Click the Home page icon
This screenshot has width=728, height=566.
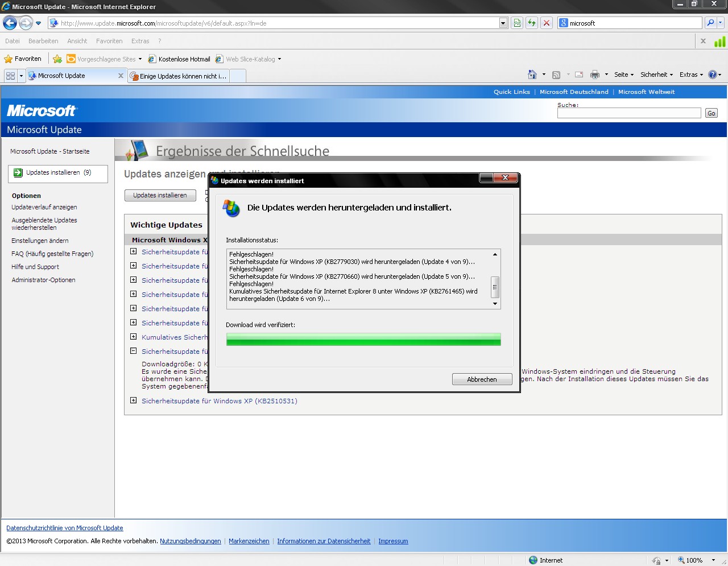[x=532, y=75]
